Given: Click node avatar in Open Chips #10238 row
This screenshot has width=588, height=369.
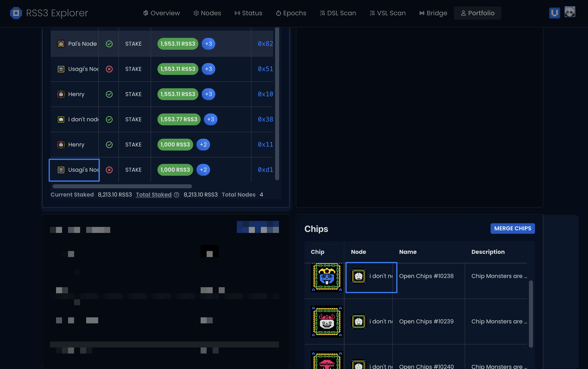Looking at the screenshot, I should click(x=359, y=276).
